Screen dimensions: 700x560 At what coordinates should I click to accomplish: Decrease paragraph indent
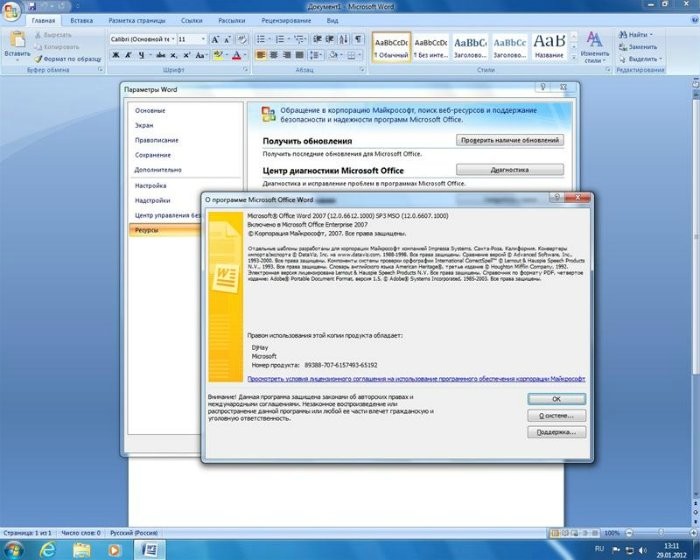coord(317,40)
